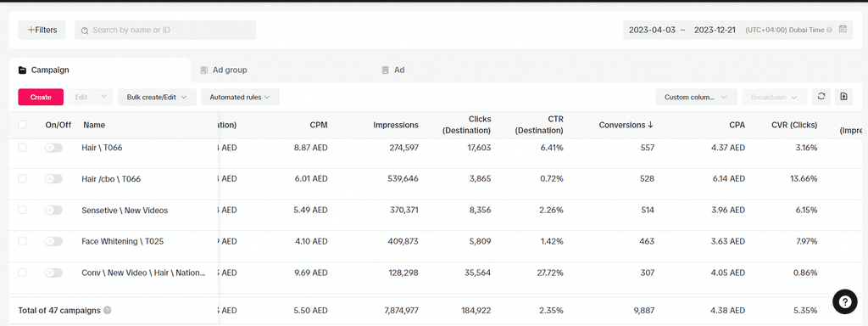Open the Custom columns dropdown
Viewport: 868px width, 326px height.
pyautogui.click(x=697, y=97)
